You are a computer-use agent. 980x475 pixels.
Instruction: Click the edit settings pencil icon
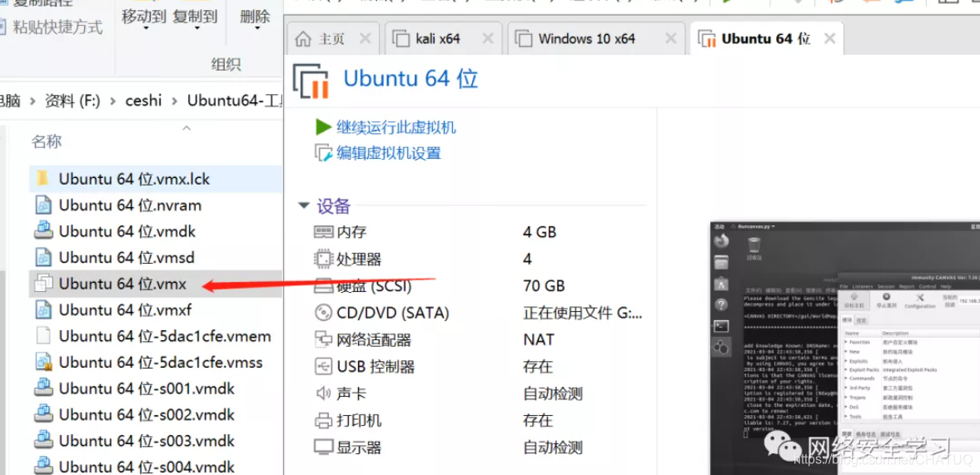pos(323,153)
